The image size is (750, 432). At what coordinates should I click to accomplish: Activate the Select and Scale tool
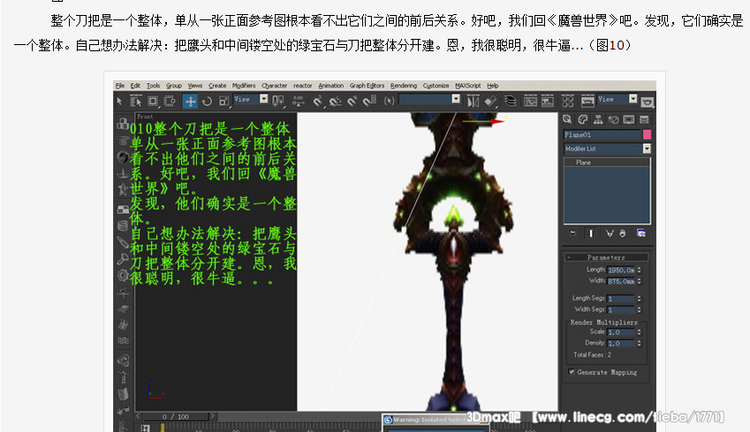point(223,101)
